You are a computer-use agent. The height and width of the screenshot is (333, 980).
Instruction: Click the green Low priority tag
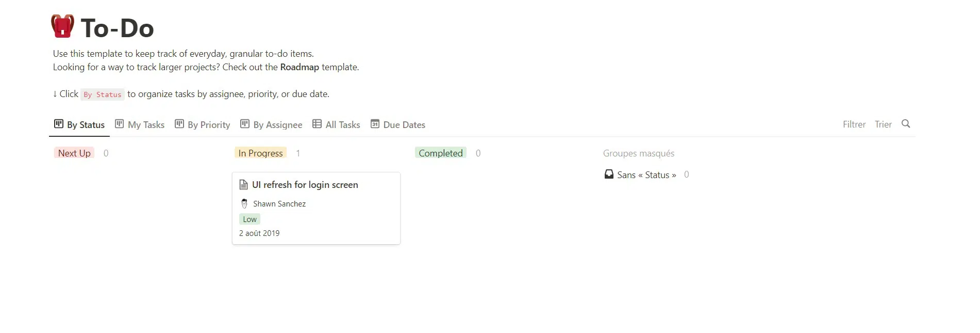tap(250, 219)
